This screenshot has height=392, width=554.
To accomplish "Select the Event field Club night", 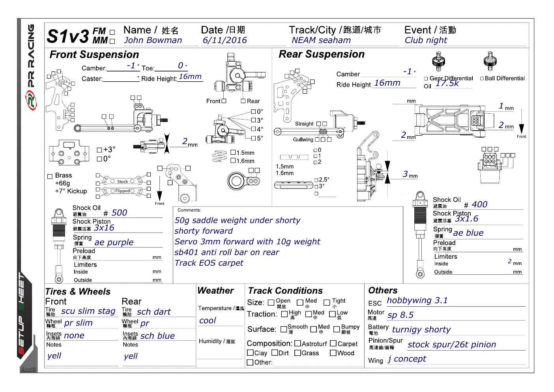I will tap(466, 40).
